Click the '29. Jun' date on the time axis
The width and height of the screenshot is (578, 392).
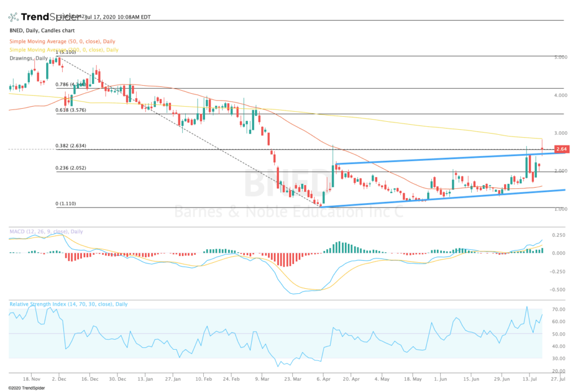coord(502,378)
